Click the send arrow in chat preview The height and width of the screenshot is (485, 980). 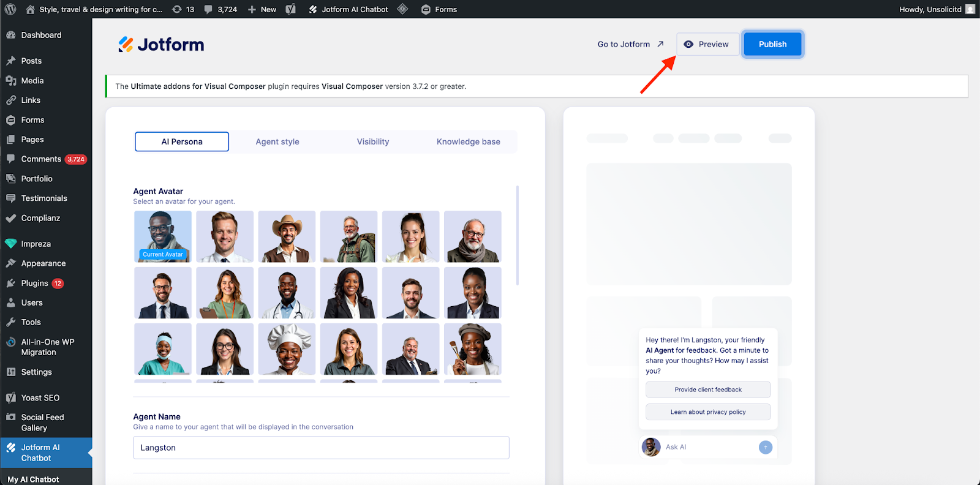pyautogui.click(x=765, y=447)
